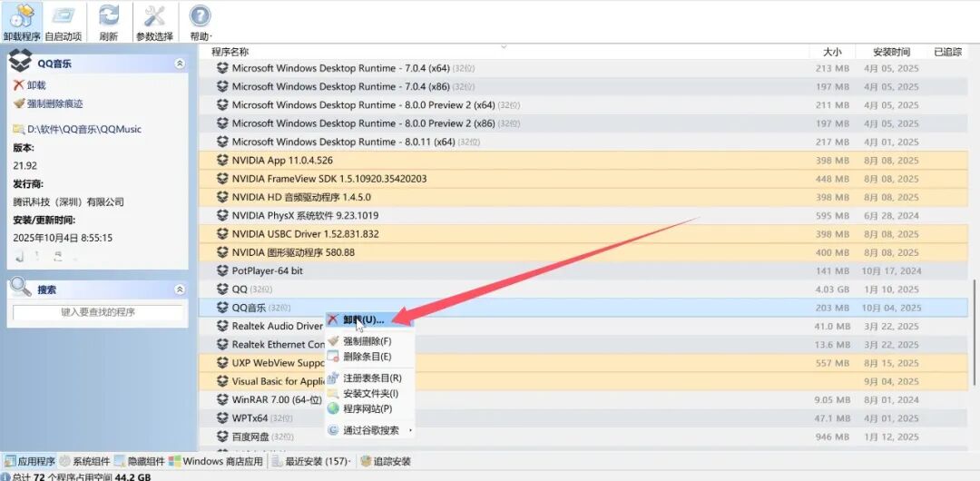Sort by the 程序名称 column header
This screenshot has width=980, height=481.
230,52
